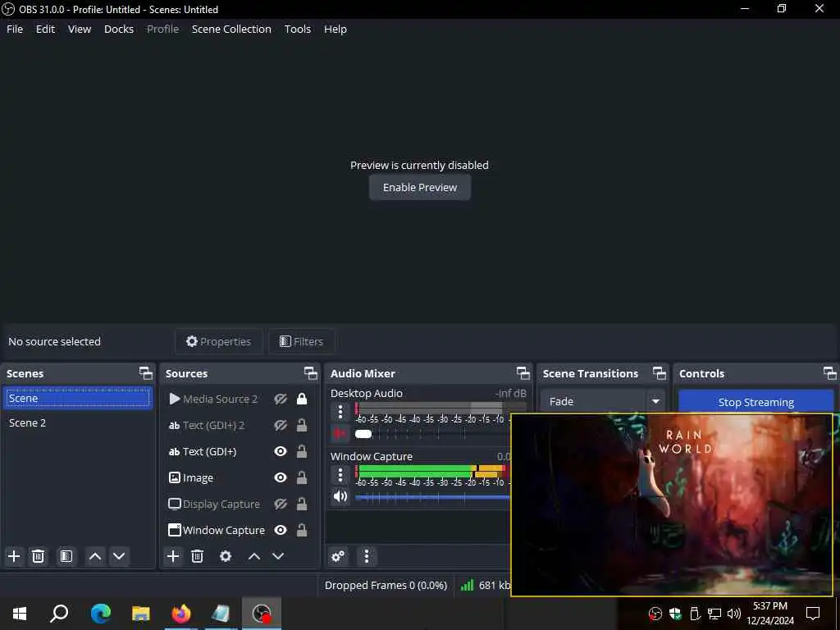Click the Stop Streaming button
The width and height of the screenshot is (840, 630).
coord(756,402)
